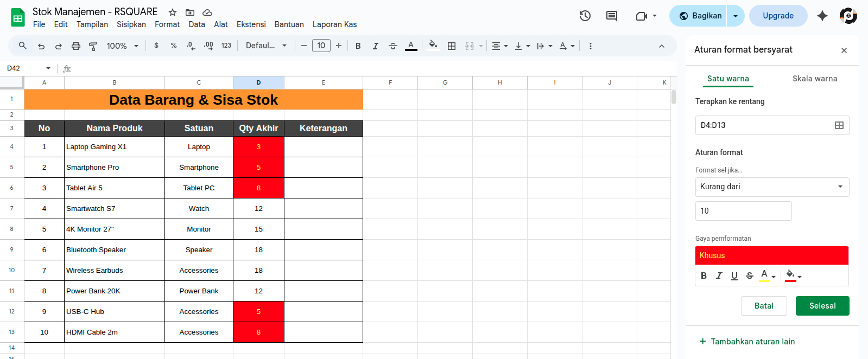
Task: Switch to the Skala warna tab
Action: [814, 79]
